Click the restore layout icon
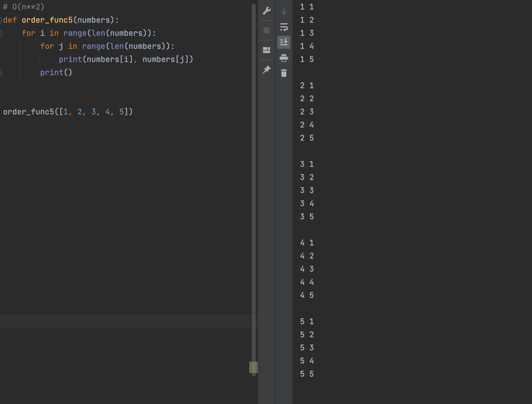 tap(267, 50)
